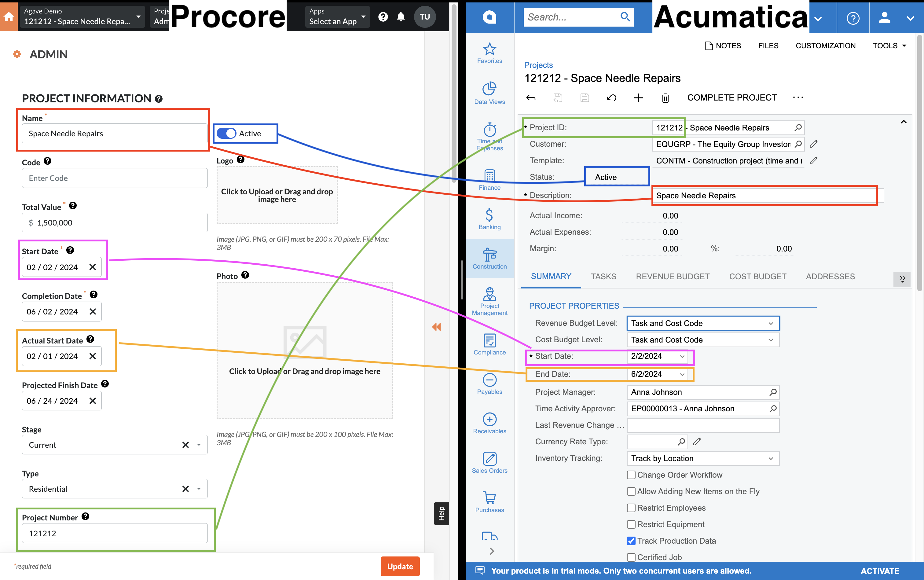Open Procore notifications bell
The height and width of the screenshot is (580, 924).
(401, 17)
